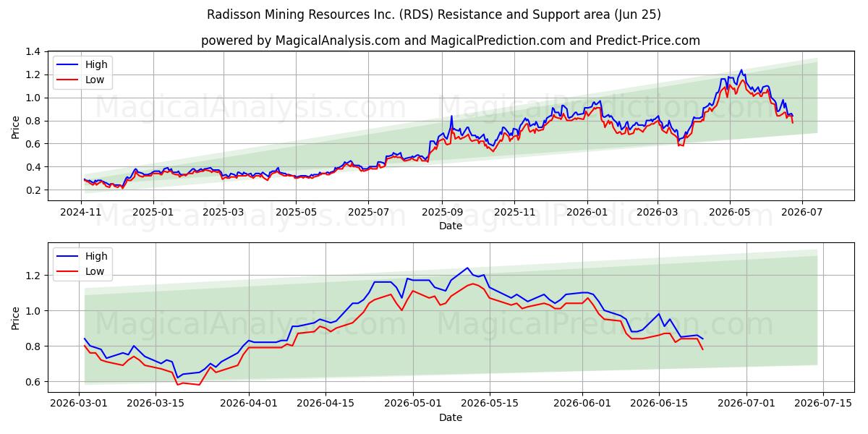Screen dimensions: 868x434
Task: Click the 2026-07-01 tick label on bottom chart
Action: [x=746, y=404]
